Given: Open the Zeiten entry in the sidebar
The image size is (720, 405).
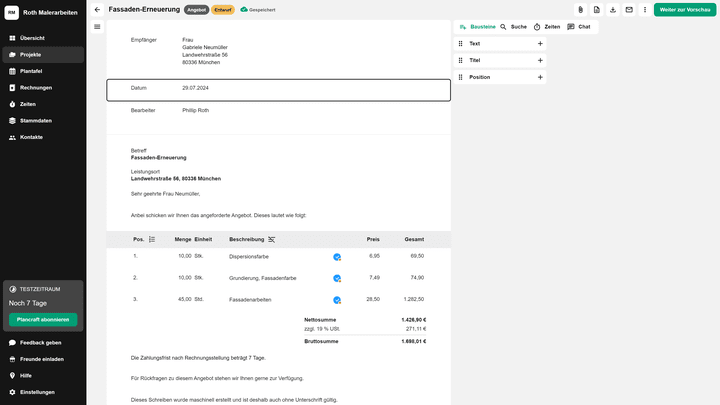Looking at the screenshot, I should click(28, 104).
